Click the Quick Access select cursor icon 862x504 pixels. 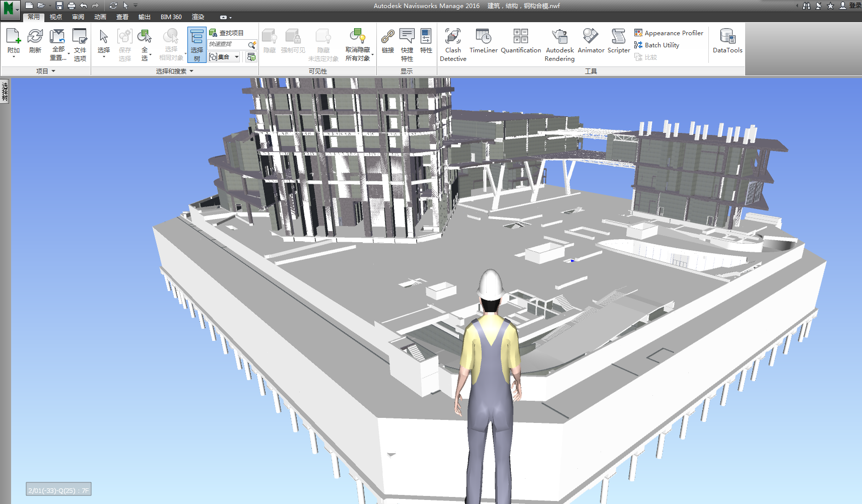(x=125, y=6)
